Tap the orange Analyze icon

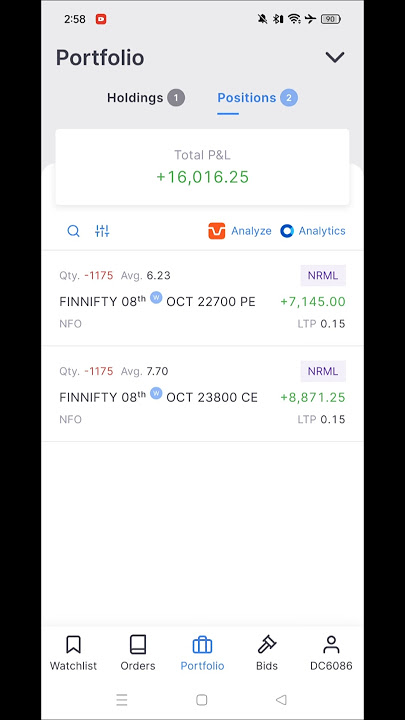[217, 231]
